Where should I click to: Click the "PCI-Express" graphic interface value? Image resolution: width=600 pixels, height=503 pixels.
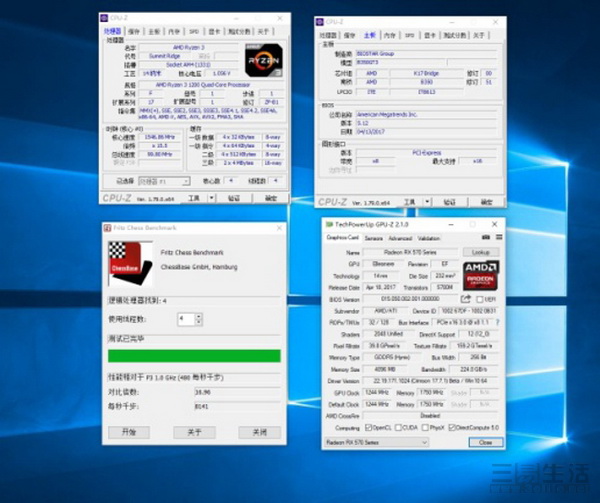427,152
